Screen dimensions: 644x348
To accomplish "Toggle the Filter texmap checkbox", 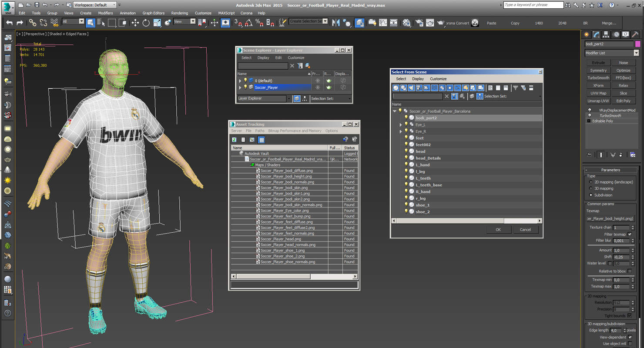I will 630,234.
